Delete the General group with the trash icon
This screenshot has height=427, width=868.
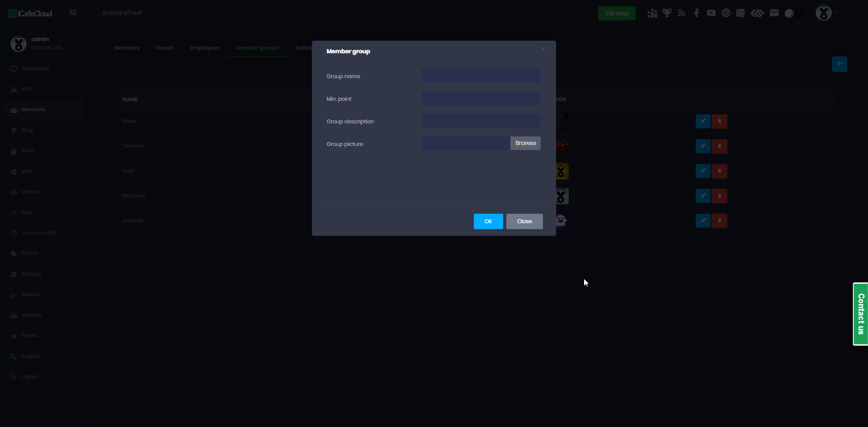pos(719,221)
